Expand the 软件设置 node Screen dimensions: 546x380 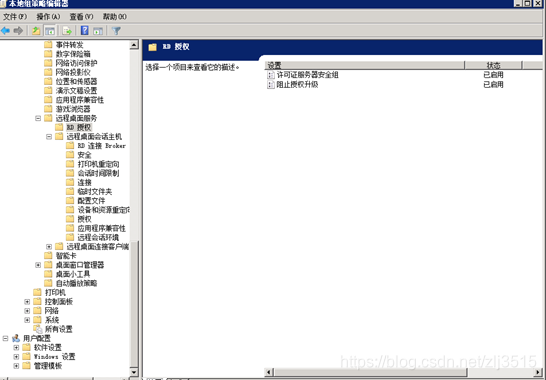(x=16, y=347)
